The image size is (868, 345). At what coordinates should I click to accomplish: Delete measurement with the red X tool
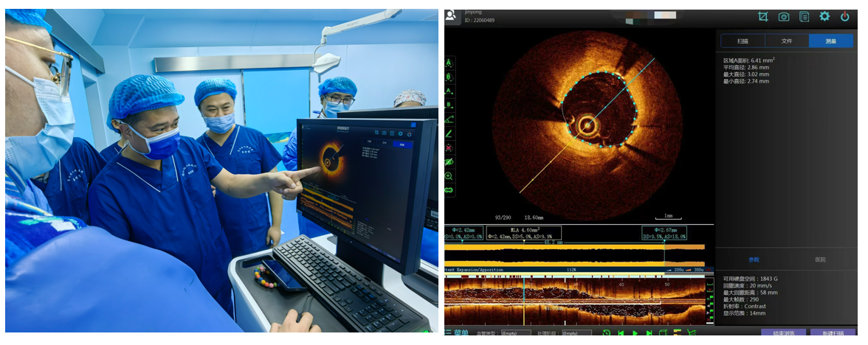[x=449, y=147]
